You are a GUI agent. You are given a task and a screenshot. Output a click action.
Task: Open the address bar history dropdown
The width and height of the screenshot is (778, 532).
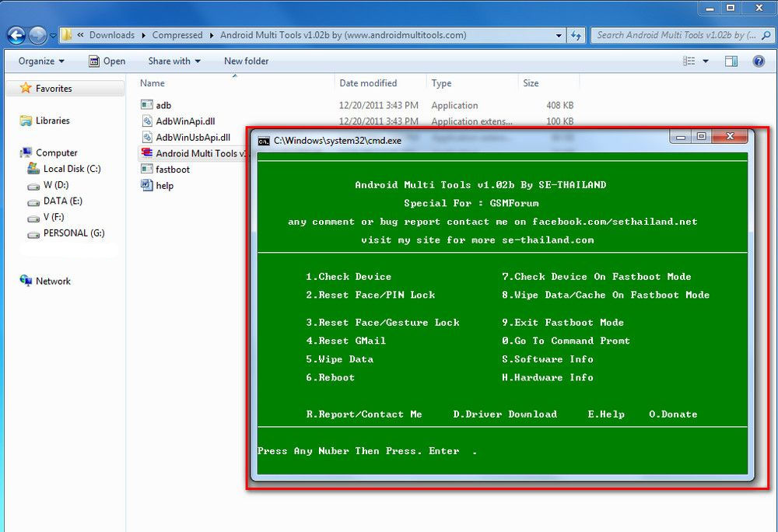pyautogui.click(x=559, y=35)
